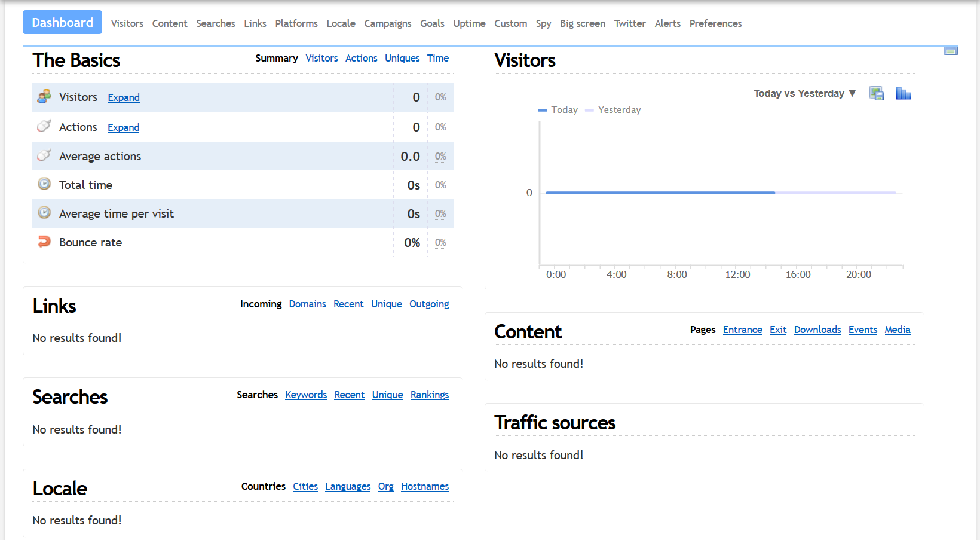Open Preferences in the top navigation
980x540 pixels.
point(715,23)
